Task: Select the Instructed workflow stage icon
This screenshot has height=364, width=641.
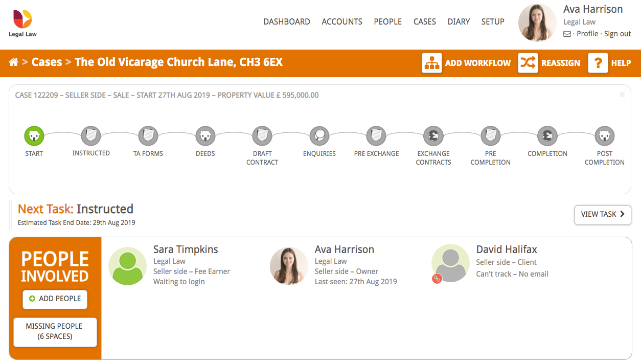Action: point(91,136)
